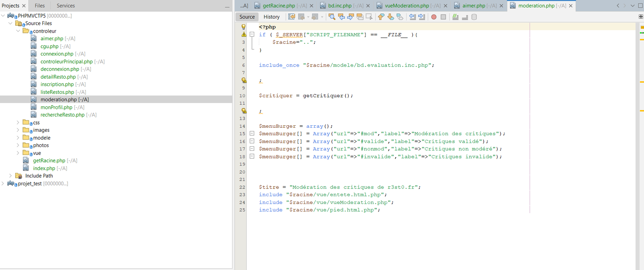Open monProfil.php in project tree

[x=56, y=107]
